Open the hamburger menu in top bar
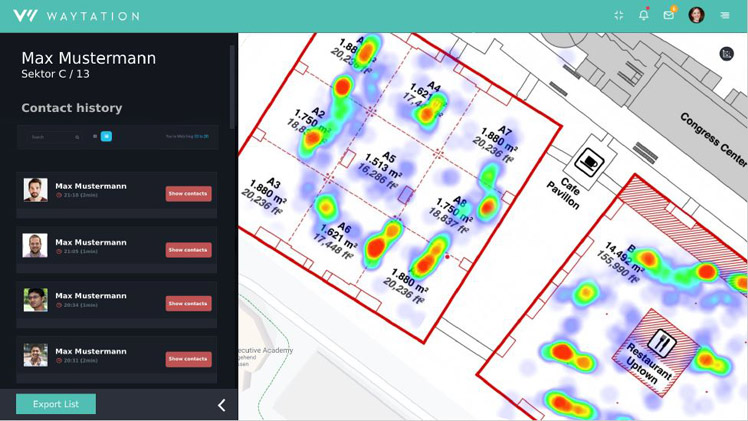Screen dimensions: 748x421 click(x=725, y=15)
